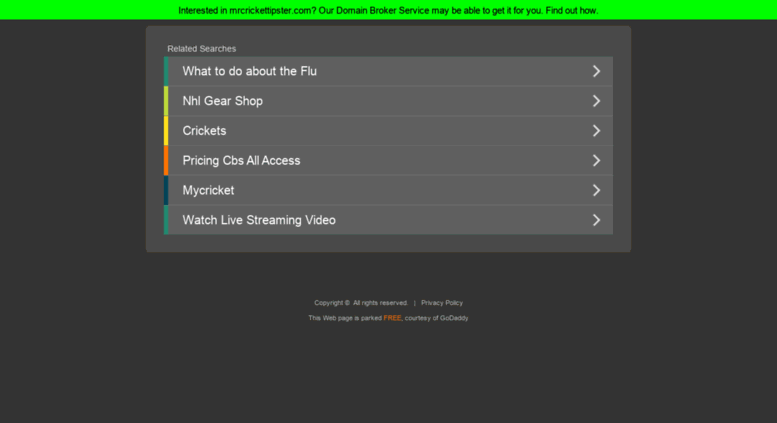Screen dimensions: 777x423
Task: Click the yellow color bar beside Crickets
Action: (x=166, y=131)
